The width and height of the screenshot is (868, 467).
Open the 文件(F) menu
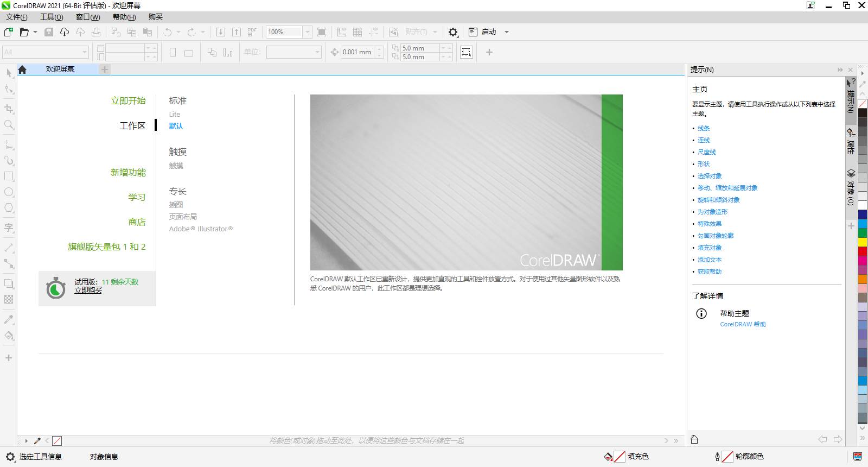click(17, 17)
